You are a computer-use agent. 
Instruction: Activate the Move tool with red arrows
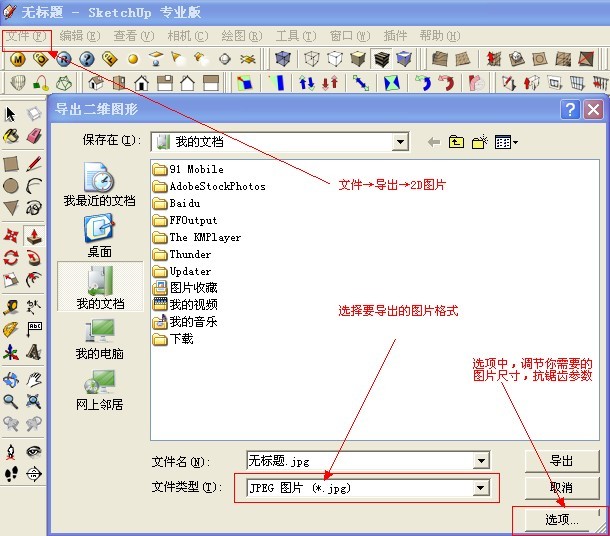pyautogui.click(x=11, y=236)
